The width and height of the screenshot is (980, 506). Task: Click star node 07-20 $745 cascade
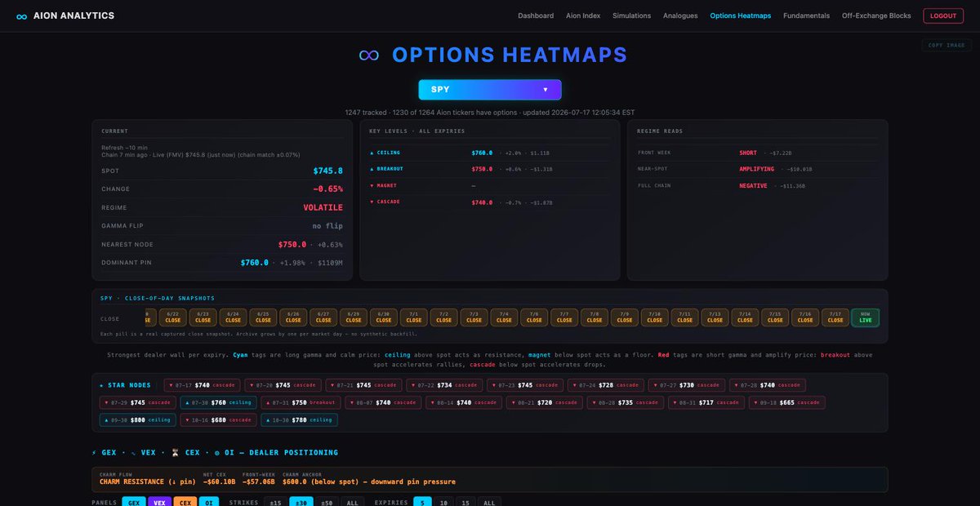(x=283, y=385)
